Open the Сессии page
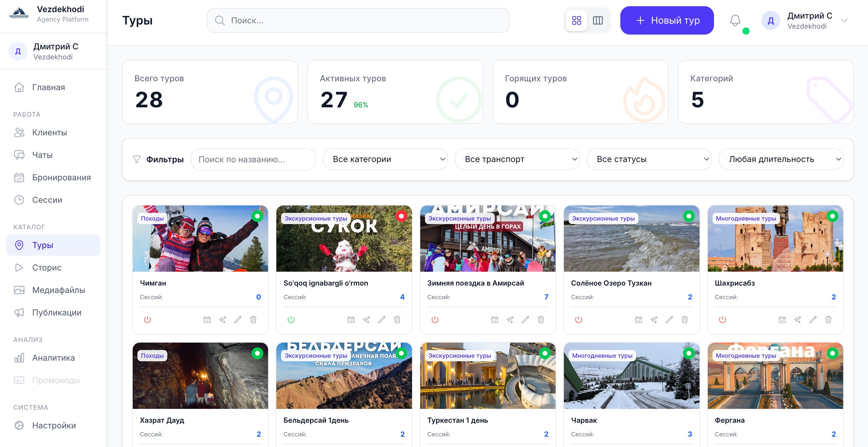868x447 pixels. tap(53, 200)
